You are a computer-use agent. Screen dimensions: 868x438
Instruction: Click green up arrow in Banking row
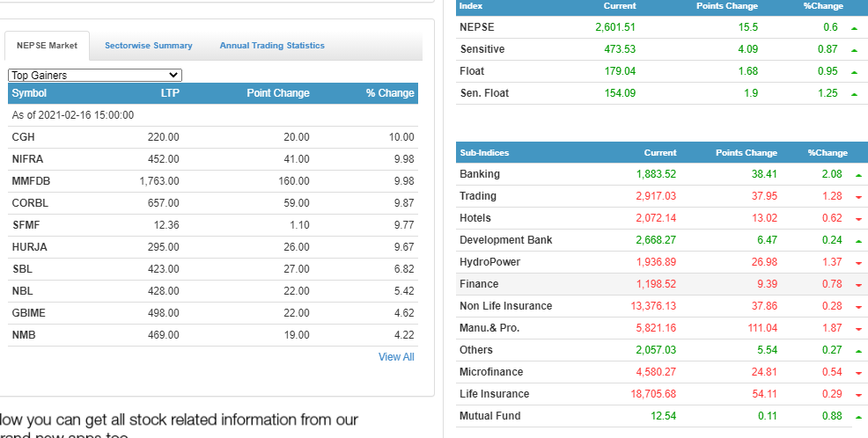(858, 175)
